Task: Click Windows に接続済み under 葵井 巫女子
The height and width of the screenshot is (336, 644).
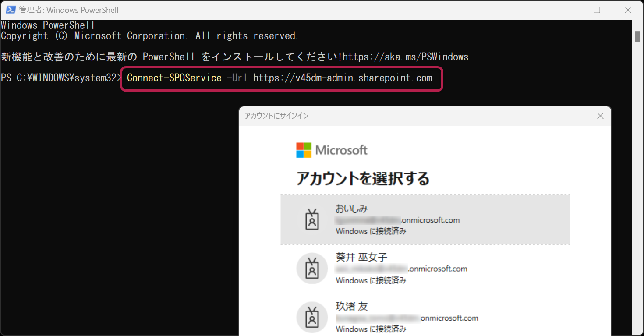Action: 371,280
